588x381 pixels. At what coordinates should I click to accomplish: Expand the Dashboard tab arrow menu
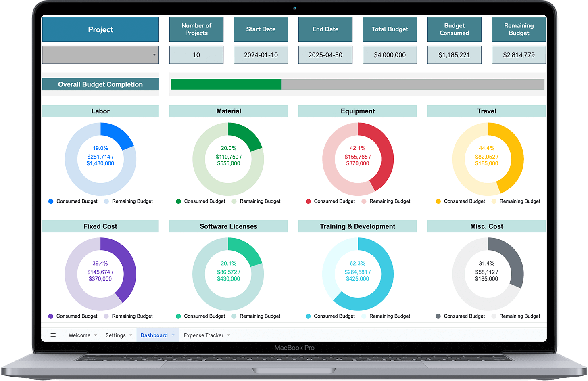[173, 335]
